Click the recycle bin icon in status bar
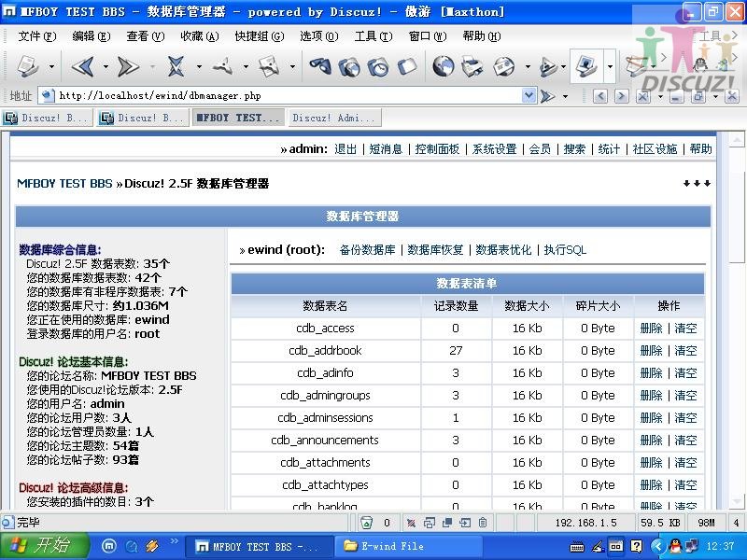 [366, 523]
